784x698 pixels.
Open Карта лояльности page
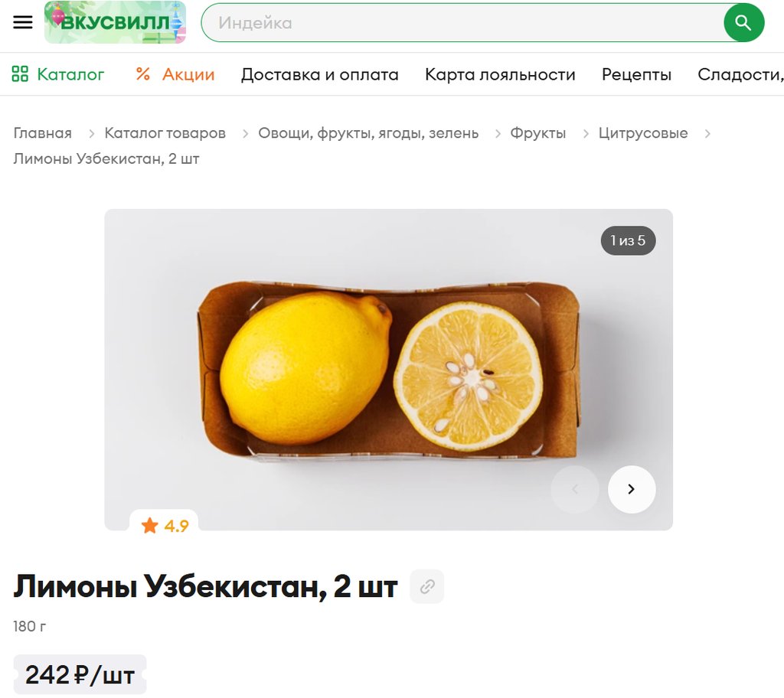(x=500, y=74)
